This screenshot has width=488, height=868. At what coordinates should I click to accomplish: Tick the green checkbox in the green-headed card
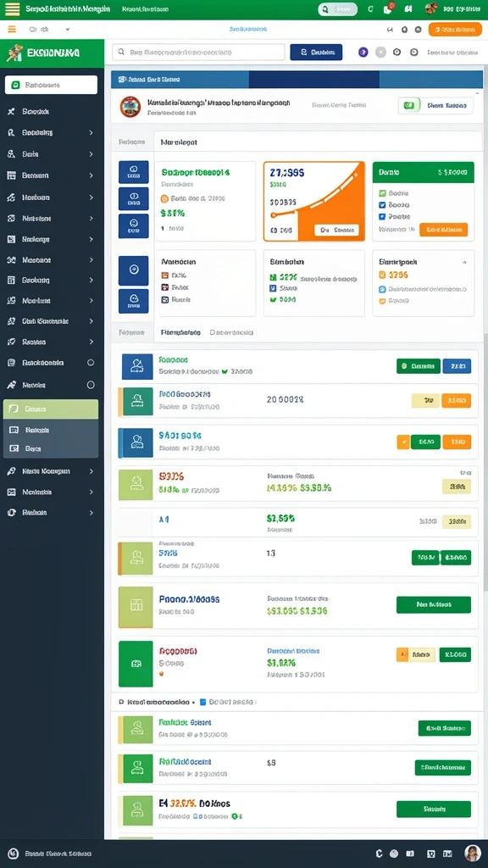tap(382, 193)
